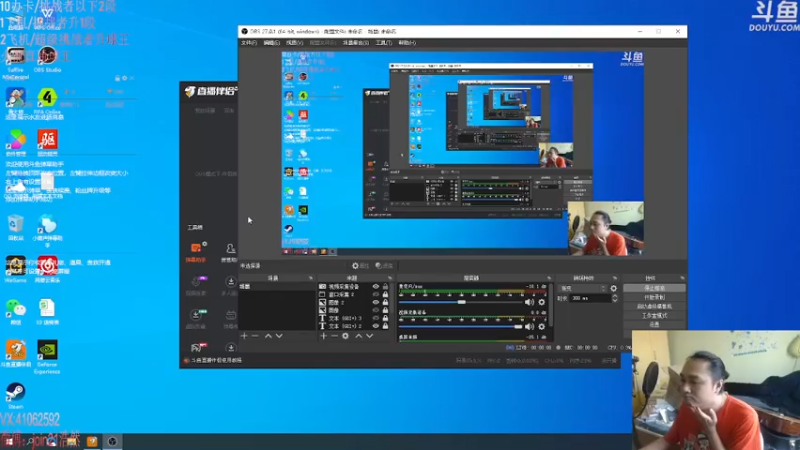Toggle visibility of 图像 2 source
800x450 pixels.
click(x=376, y=302)
